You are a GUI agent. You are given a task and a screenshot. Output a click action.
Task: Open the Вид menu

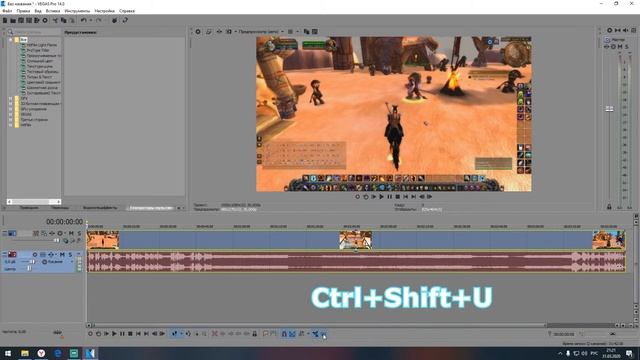click(x=38, y=11)
